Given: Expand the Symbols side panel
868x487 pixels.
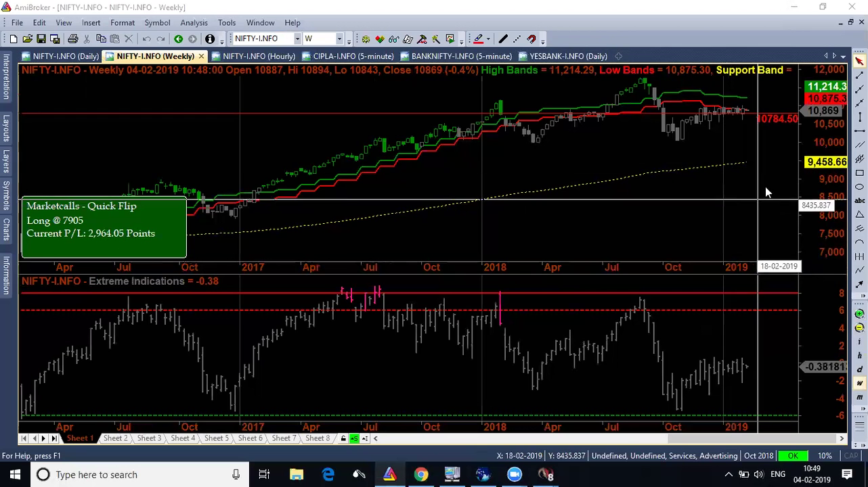Looking at the screenshot, I should pyautogui.click(x=6, y=195).
